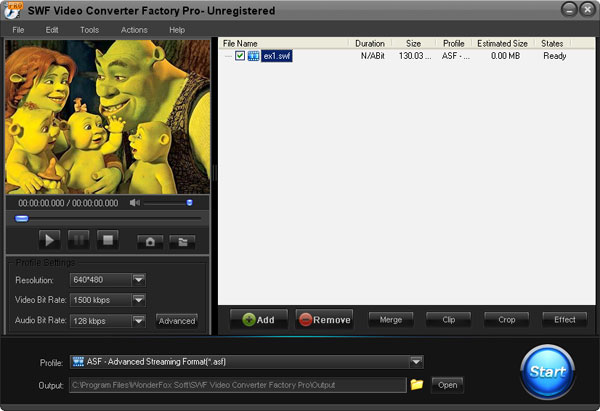Pause the video preview
The width and height of the screenshot is (600, 411).
(x=78, y=240)
